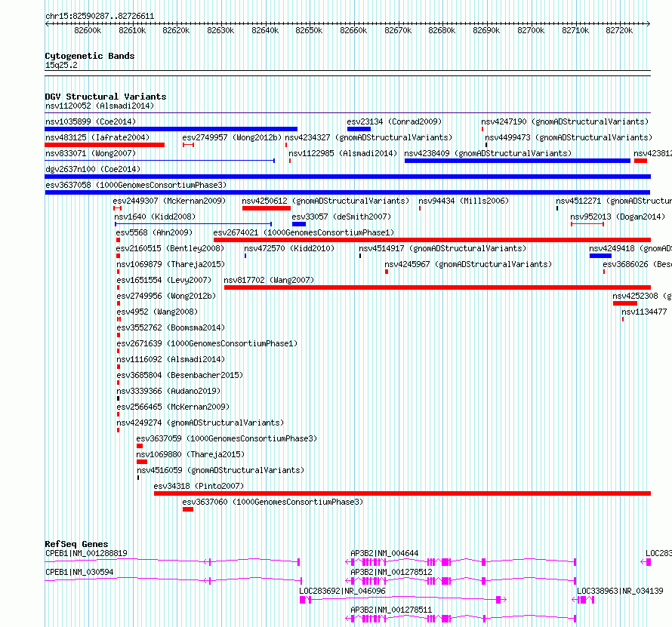Image resolution: width=672 pixels, height=627 pixels.
Task: Click dgv2637n100 (Coe2014) label
Action: 93,169
